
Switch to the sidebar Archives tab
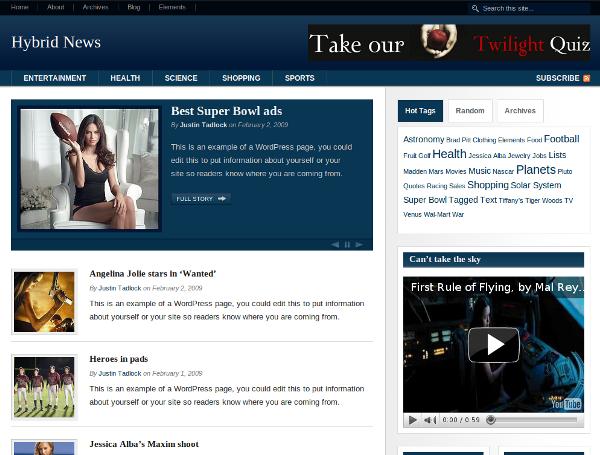(x=520, y=111)
